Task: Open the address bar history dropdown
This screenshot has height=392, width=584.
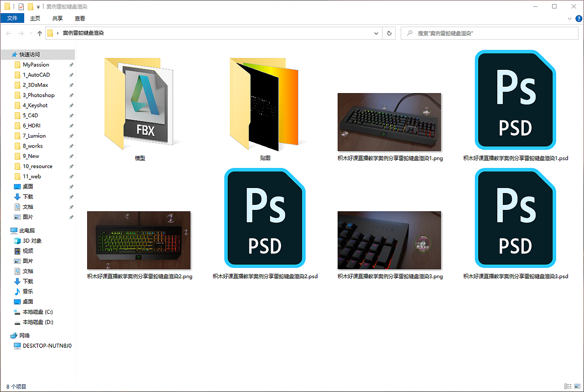Action: coord(376,33)
